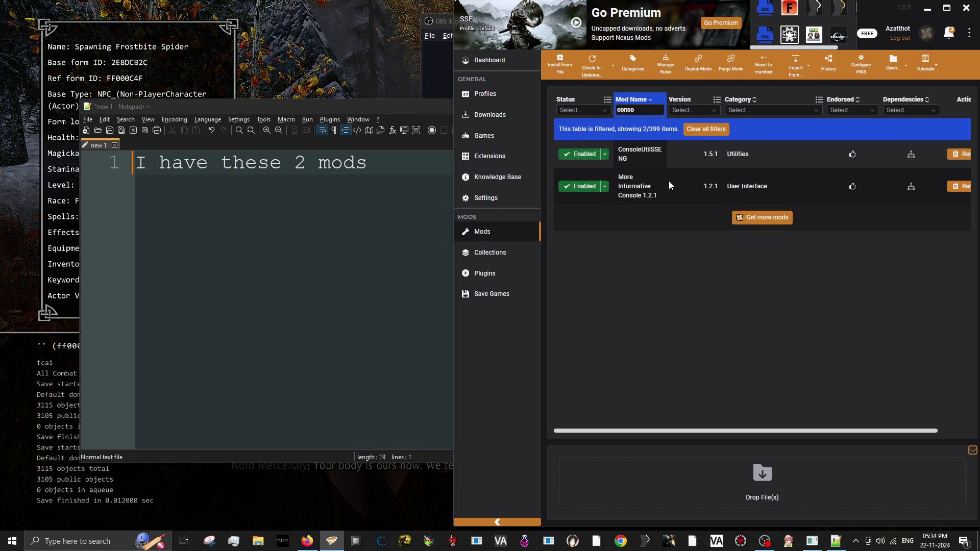Click the Purge Mods toolbar icon
This screenshot has width=980, height=551.
[x=731, y=63]
